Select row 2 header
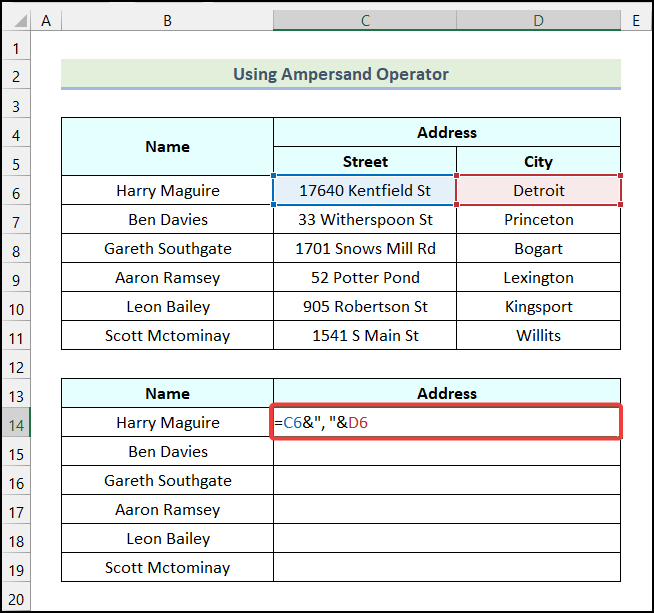 (16, 76)
